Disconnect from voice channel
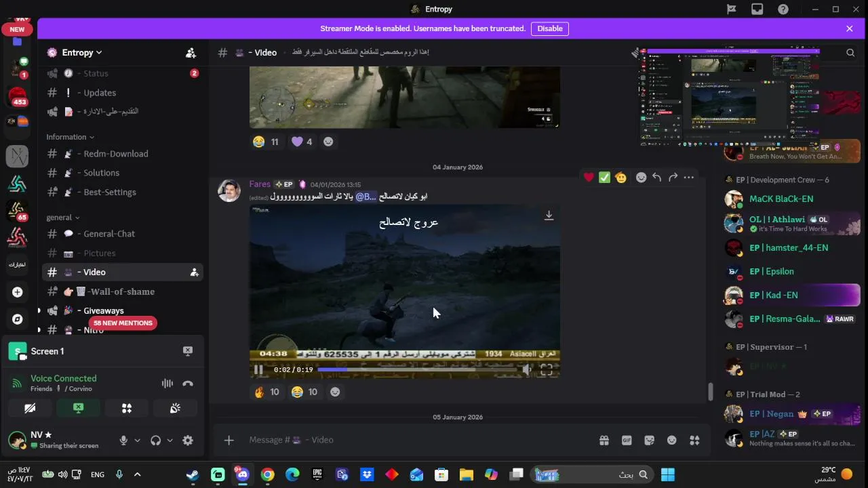868x488 pixels. point(188,384)
